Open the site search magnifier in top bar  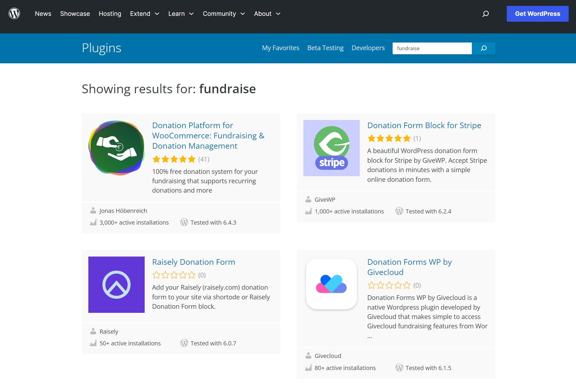(486, 14)
